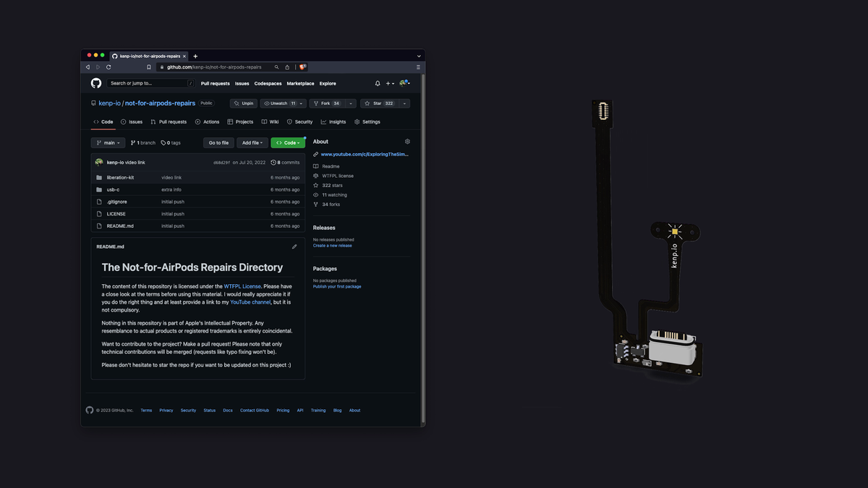Click Codespaces in the top header
The height and width of the screenshot is (488, 868).
[x=268, y=83]
